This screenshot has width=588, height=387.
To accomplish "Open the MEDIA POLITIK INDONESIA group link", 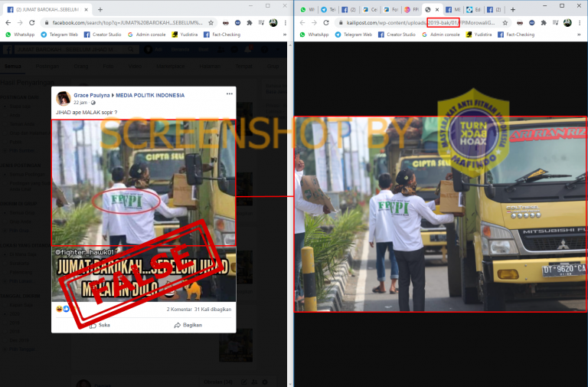I will 150,95.
